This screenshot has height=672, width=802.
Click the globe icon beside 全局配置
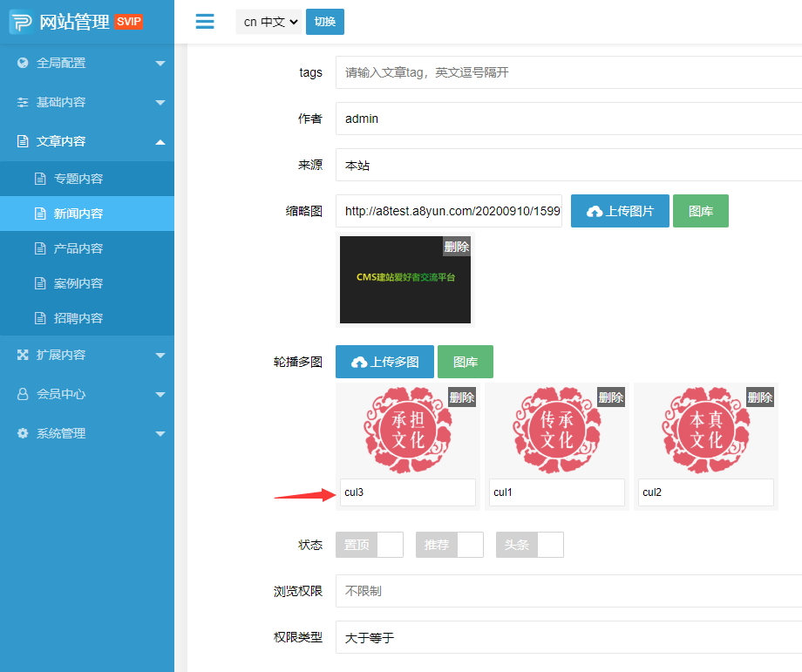[x=21, y=63]
